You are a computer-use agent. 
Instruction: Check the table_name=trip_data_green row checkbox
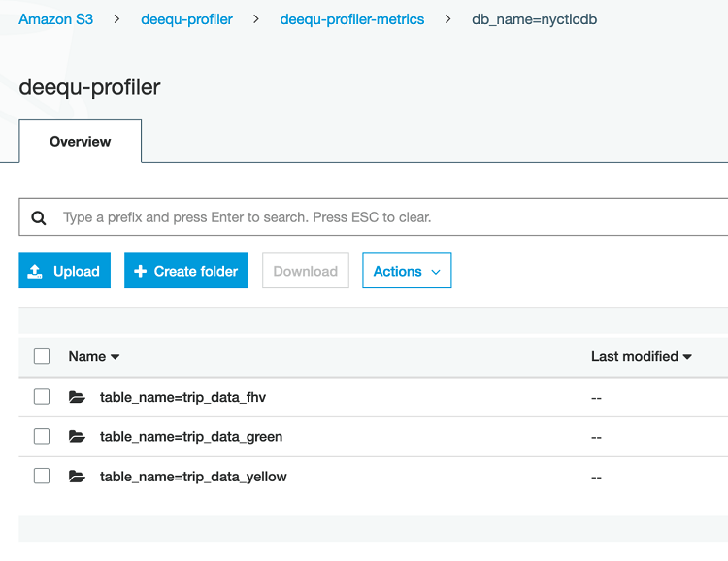coord(42,437)
